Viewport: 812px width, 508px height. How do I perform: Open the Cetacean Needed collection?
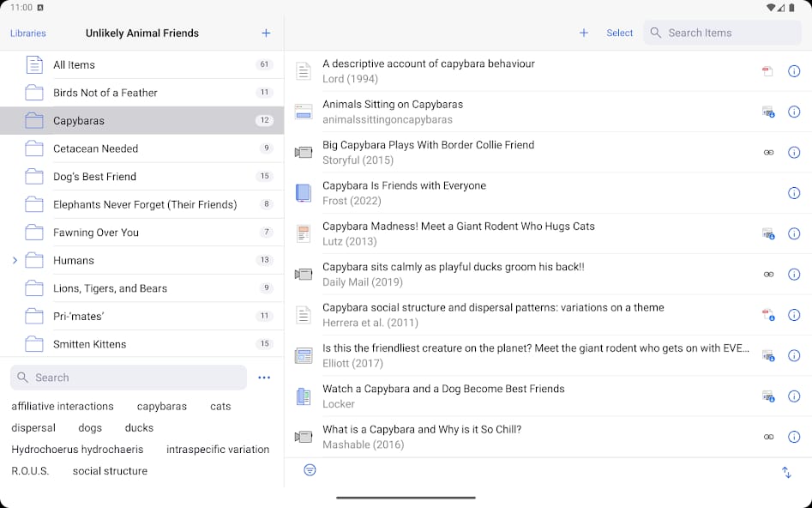click(95, 148)
